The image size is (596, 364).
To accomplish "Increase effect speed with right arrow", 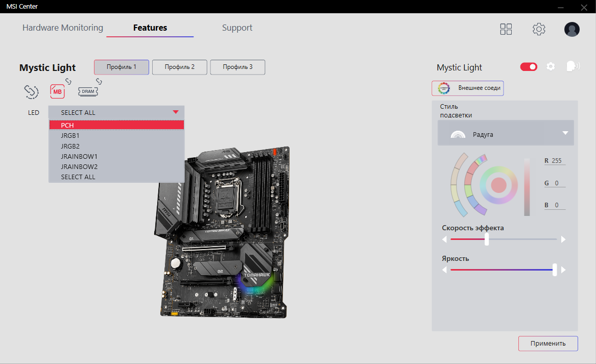I will pos(563,239).
